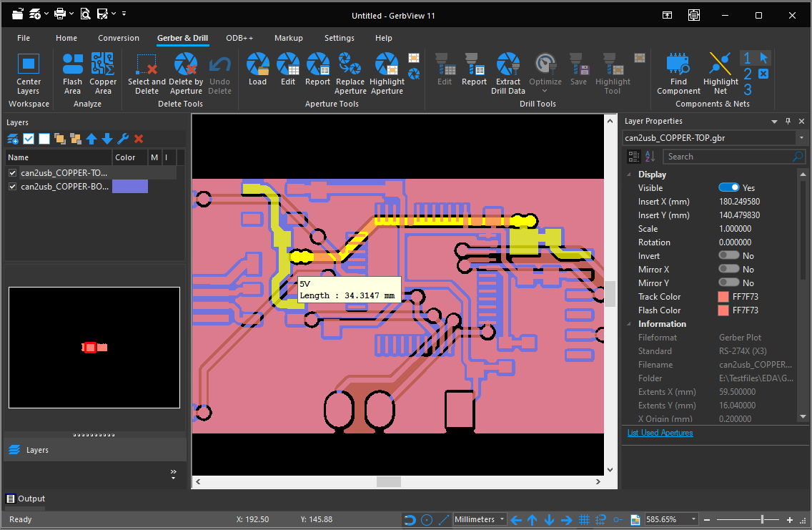Click the List Used Apertures link
Screen dimensions: 812x530
point(660,433)
